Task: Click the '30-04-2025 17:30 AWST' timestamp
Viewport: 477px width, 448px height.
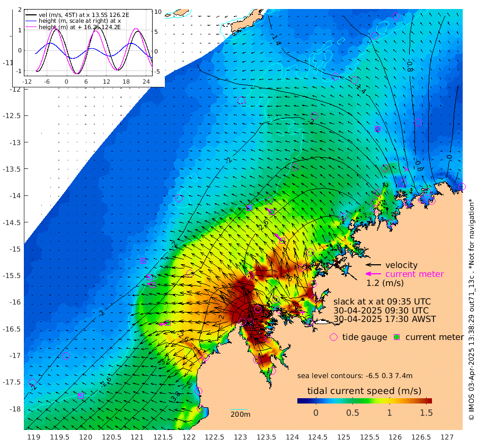Action: 385,319
